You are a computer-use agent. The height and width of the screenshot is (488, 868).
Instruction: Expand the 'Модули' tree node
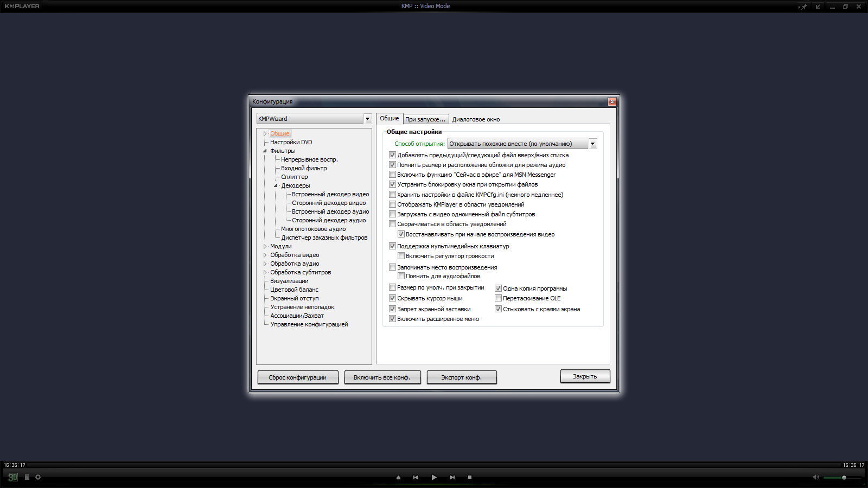coord(265,246)
